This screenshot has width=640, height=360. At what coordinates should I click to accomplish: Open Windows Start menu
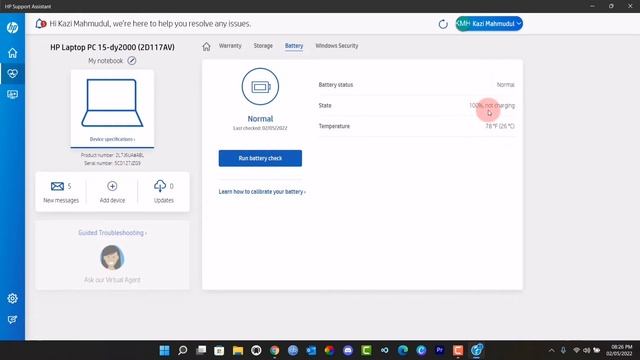(x=164, y=350)
